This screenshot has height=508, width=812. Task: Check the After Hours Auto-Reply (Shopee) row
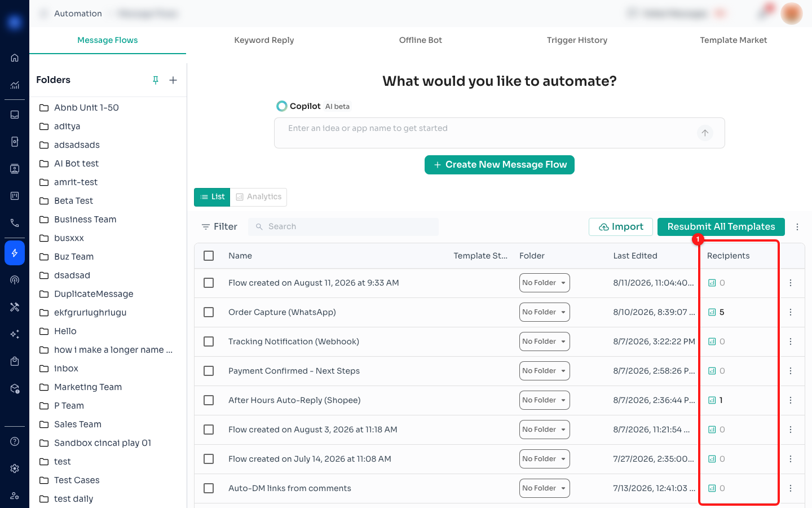209,400
